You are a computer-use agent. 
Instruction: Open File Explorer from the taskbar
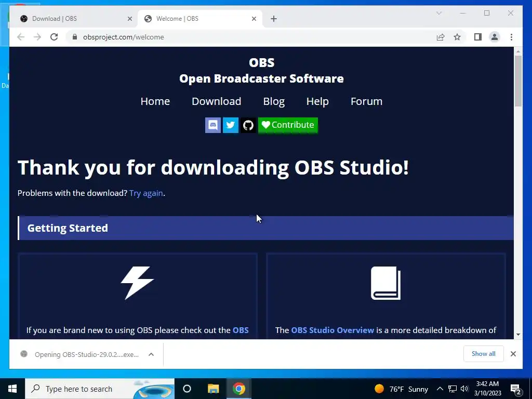click(x=214, y=389)
